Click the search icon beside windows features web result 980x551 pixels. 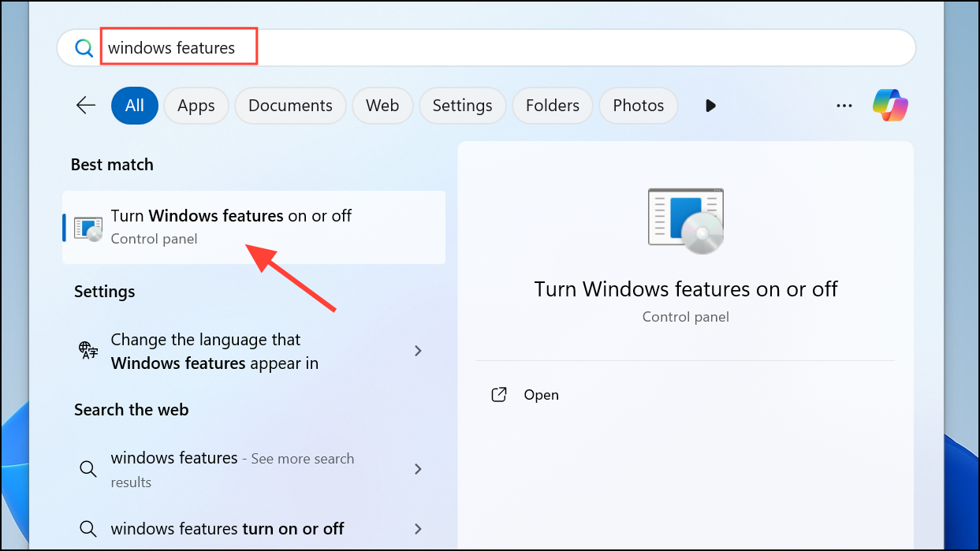88,468
